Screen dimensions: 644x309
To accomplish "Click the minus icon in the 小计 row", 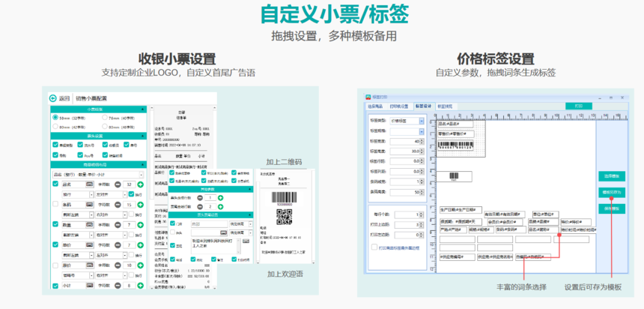I will coord(117,286).
